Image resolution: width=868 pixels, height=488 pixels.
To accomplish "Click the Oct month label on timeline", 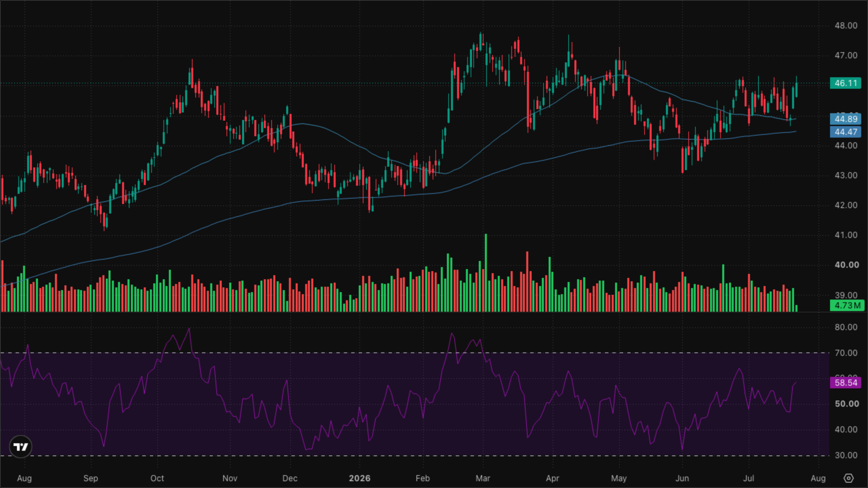I will pos(157,478).
